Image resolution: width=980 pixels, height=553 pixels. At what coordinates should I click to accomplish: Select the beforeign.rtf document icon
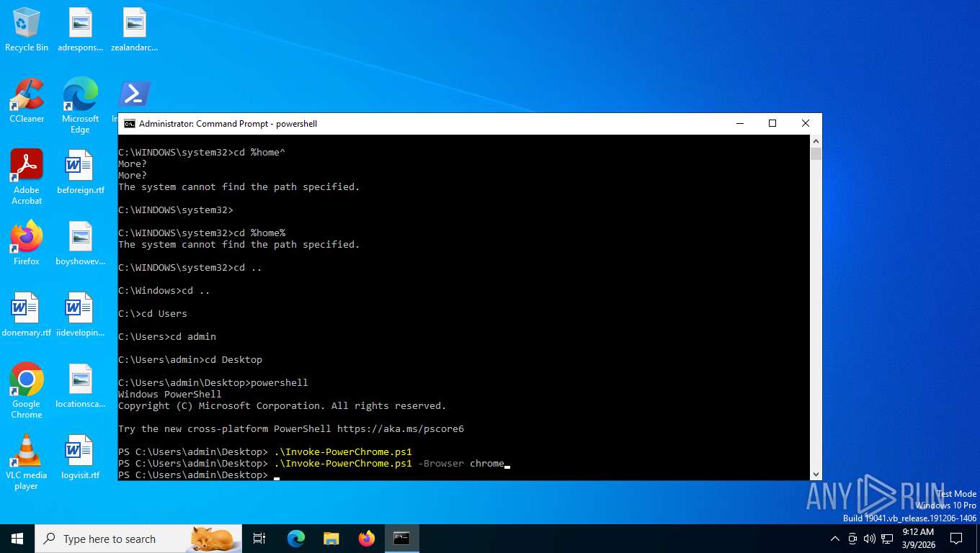(x=80, y=172)
